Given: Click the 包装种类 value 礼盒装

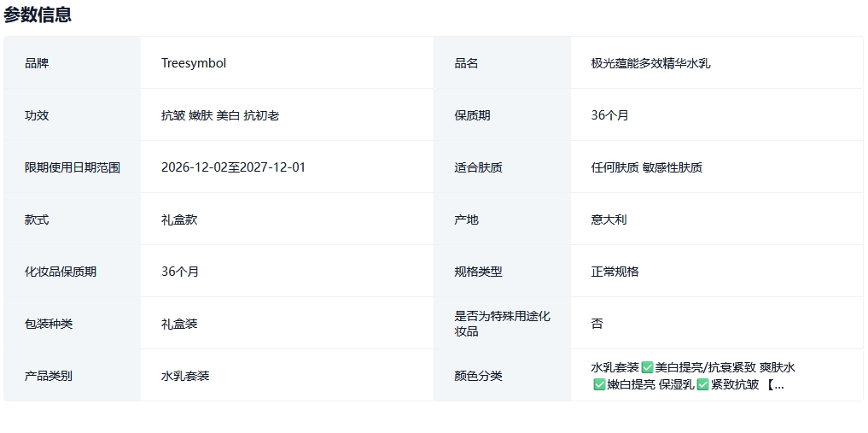Looking at the screenshot, I should [179, 324].
